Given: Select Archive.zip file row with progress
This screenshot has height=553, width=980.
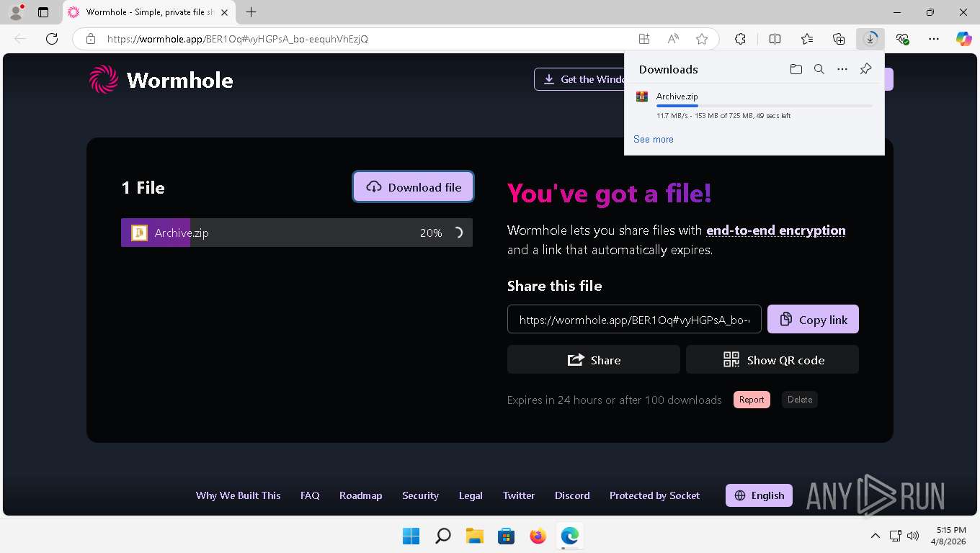Looking at the screenshot, I should click(297, 233).
